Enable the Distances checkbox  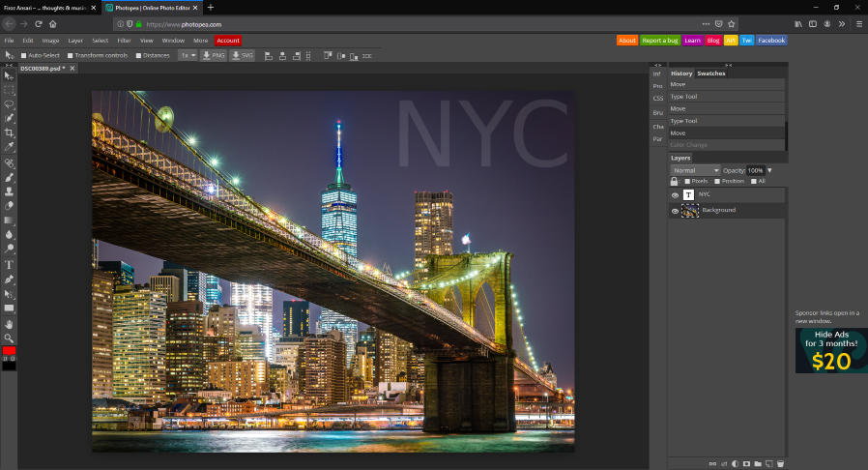point(138,56)
